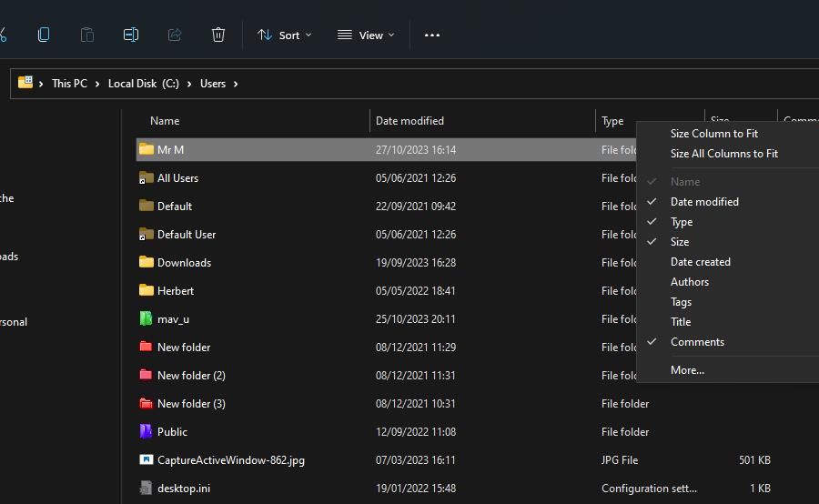Uncheck the Comments column option
819x504 pixels.
coord(697,342)
